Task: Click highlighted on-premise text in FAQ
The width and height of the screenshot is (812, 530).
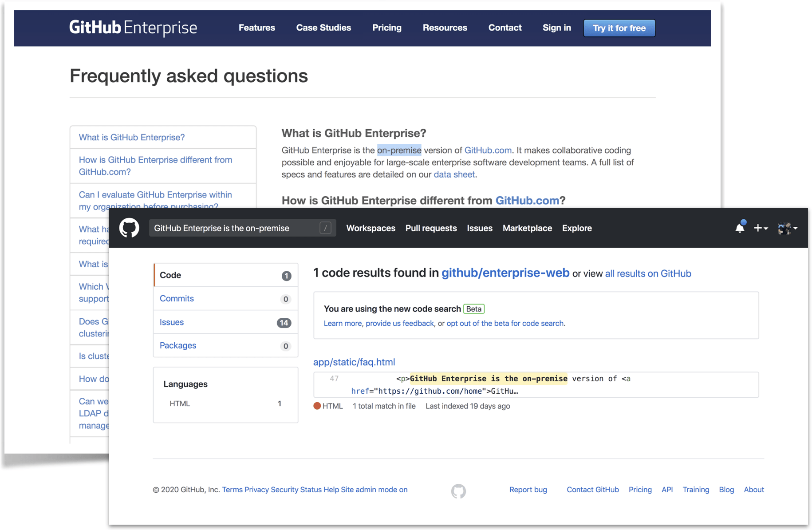Action: pos(399,150)
